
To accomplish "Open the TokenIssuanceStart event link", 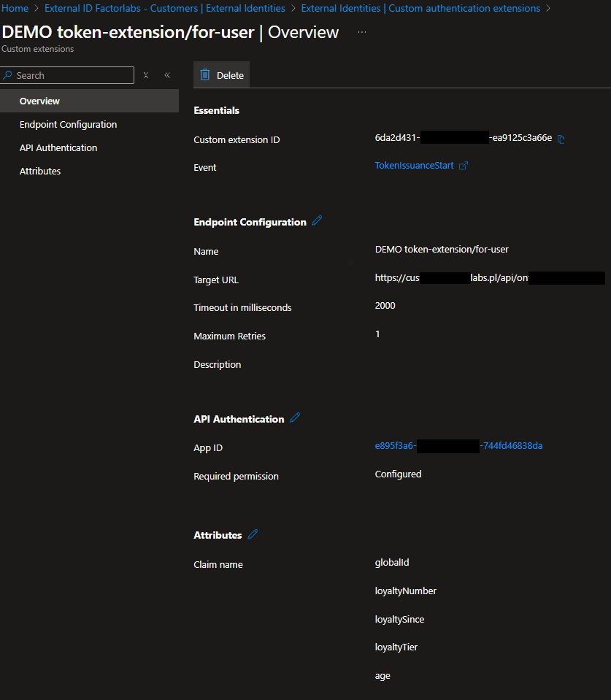I will pyautogui.click(x=414, y=166).
